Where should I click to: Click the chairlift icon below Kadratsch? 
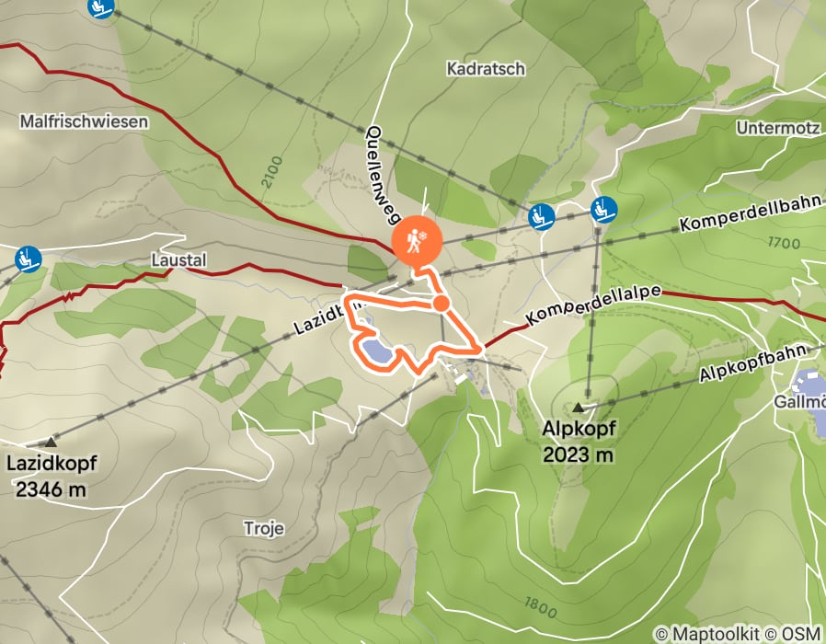click(x=542, y=216)
